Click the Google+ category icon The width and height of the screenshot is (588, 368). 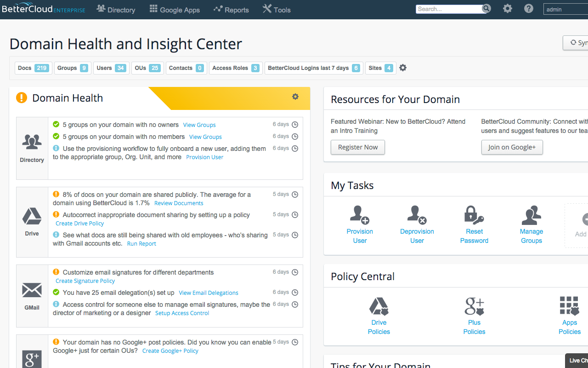[x=32, y=359]
